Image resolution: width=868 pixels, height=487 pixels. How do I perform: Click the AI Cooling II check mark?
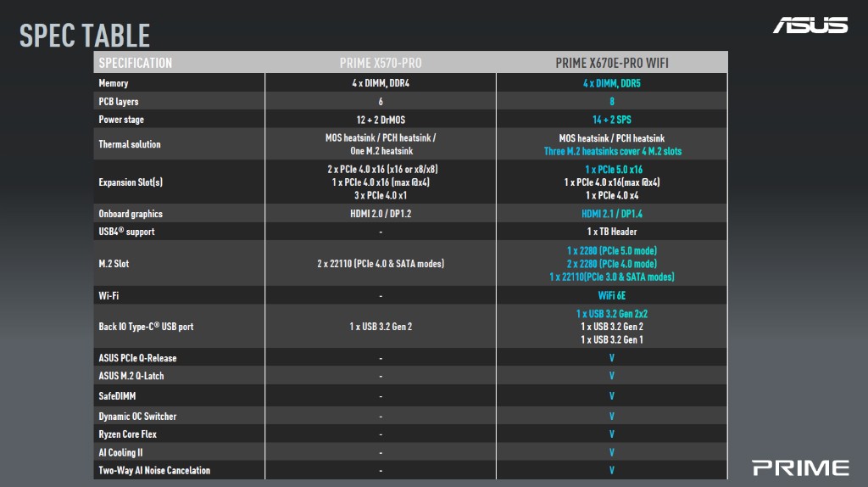coord(611,453)
